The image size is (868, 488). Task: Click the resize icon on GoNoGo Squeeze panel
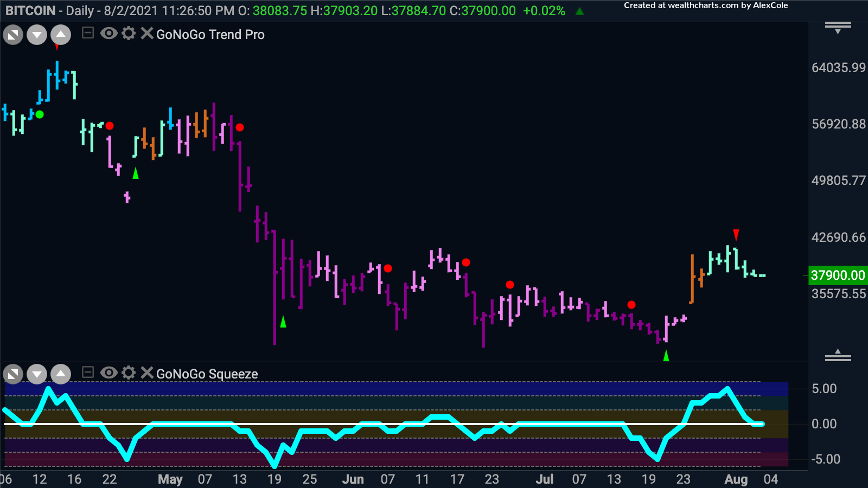coord(13,374)
